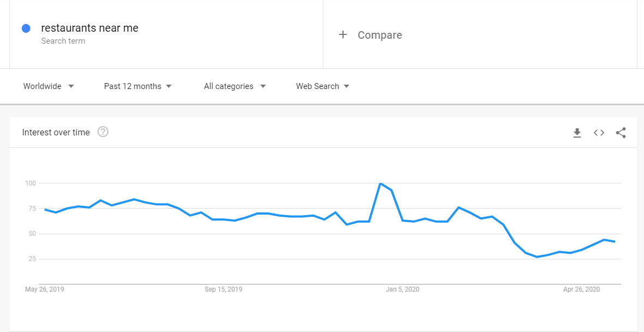This screenshot has height=332, width=644.
Task: Share the interest over time chart
Action: 621,133
